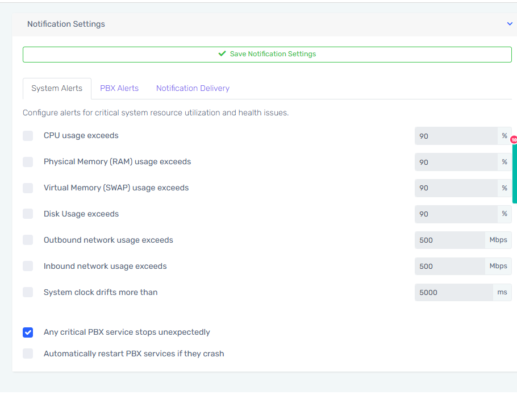Toggle the Inbound network usage exceeds checkbox
517x420 pixels.
pos(28,267)
